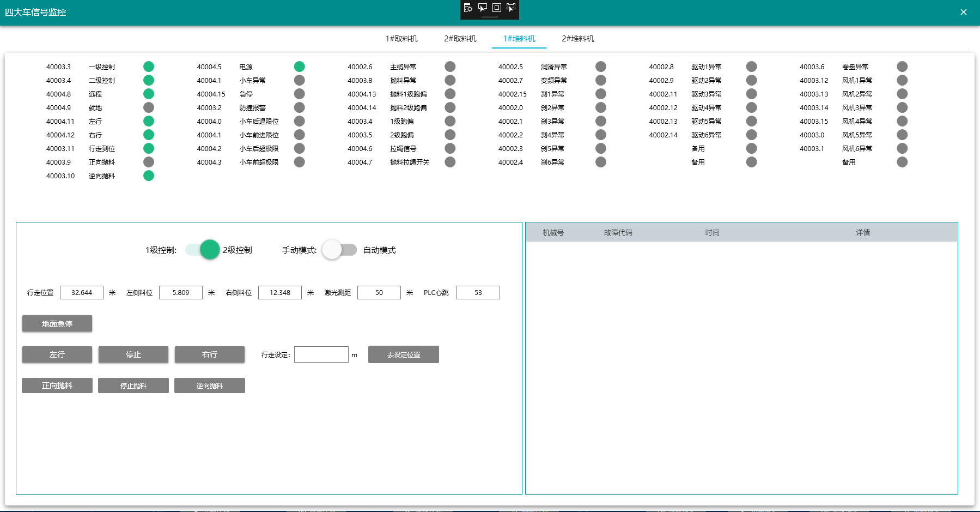Toggle the 1级控制/2级控制 switch
This screenshot has width=980, height=512.
(x=203, y=250)
